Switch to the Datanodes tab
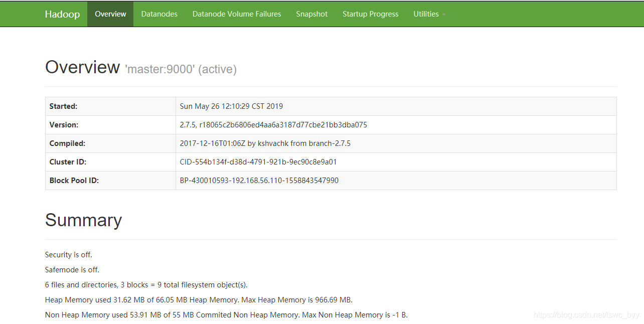This screenshot has width=644, height=324. (159, 14)
